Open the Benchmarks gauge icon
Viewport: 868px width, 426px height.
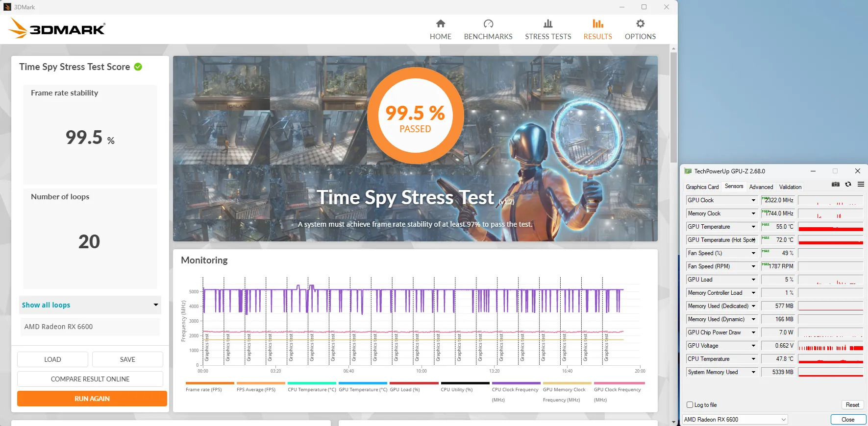coord(488,24)
